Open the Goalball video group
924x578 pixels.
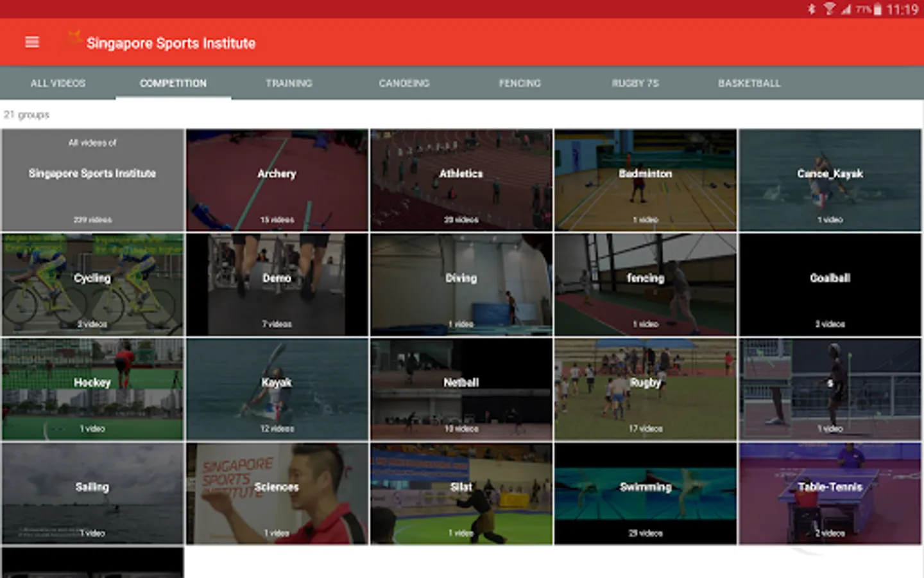[830, 285]
